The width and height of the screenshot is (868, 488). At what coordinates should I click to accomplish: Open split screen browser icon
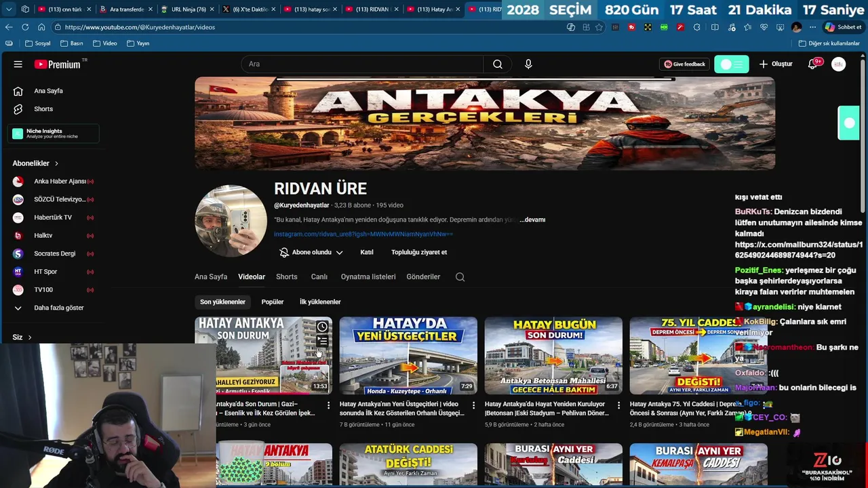715,27
